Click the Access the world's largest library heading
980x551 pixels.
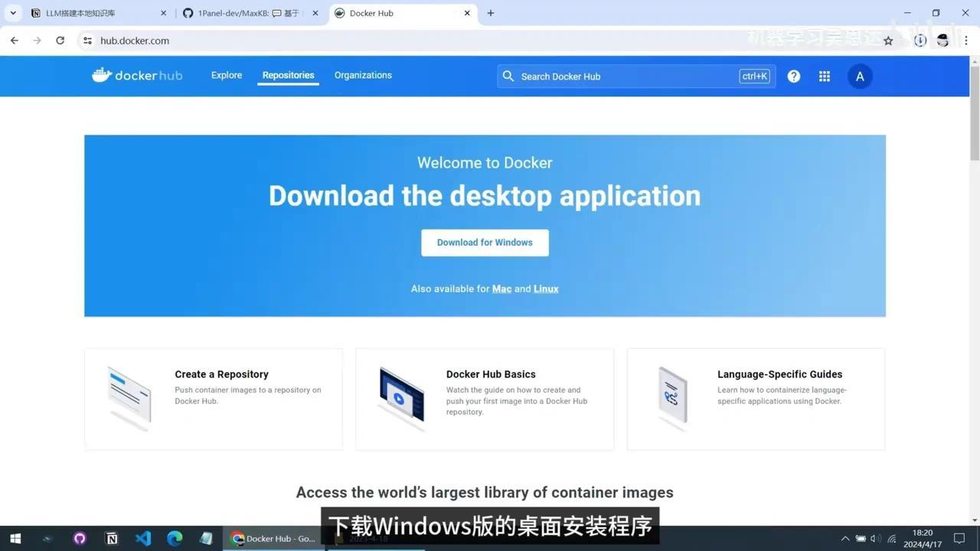(485, 492)
